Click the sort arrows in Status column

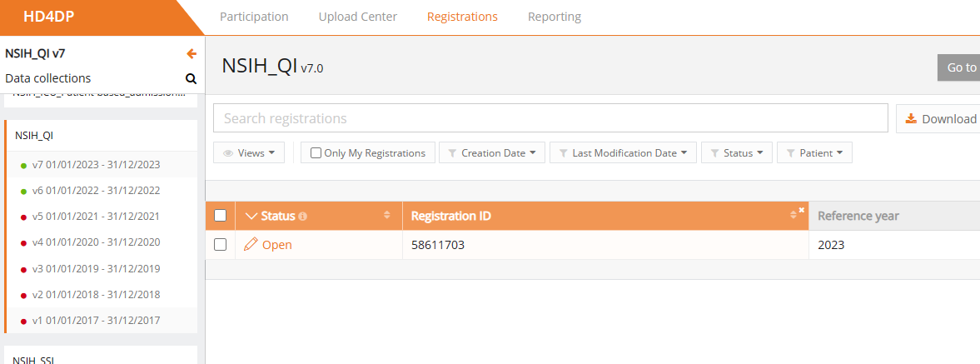tap(386, 216)
